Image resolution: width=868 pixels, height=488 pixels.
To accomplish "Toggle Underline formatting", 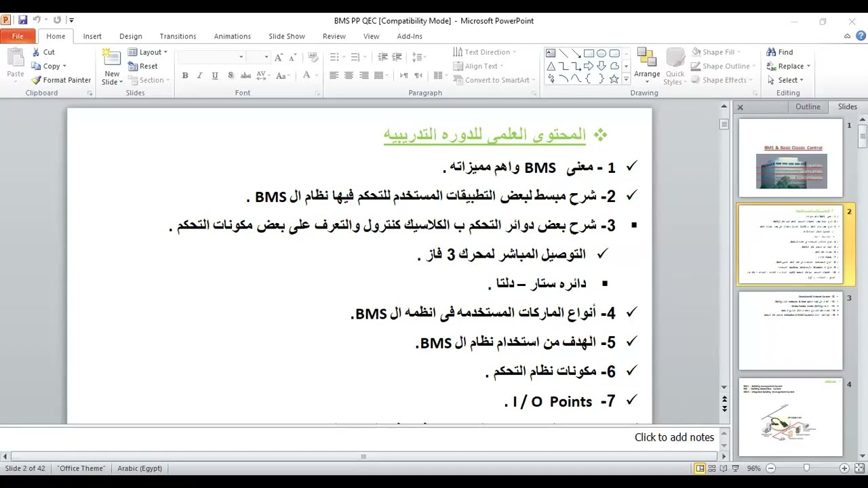I will (215, 75).
